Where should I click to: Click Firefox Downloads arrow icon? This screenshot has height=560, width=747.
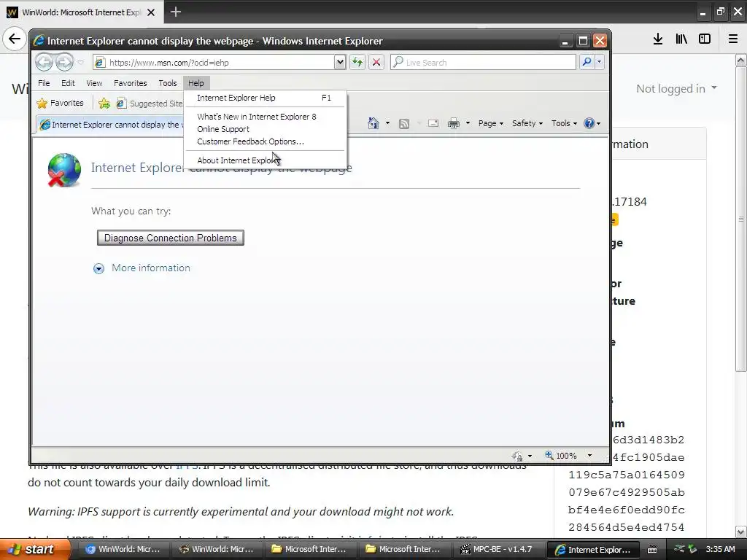(x=658, y=39)
